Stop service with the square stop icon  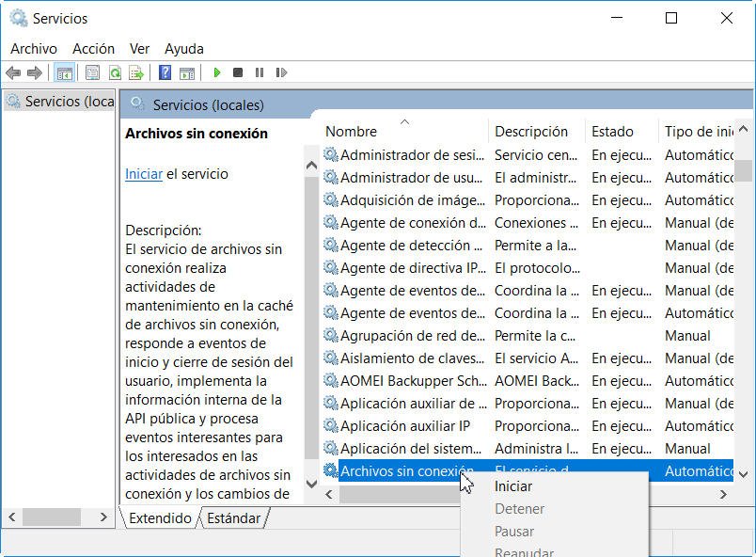238,72
